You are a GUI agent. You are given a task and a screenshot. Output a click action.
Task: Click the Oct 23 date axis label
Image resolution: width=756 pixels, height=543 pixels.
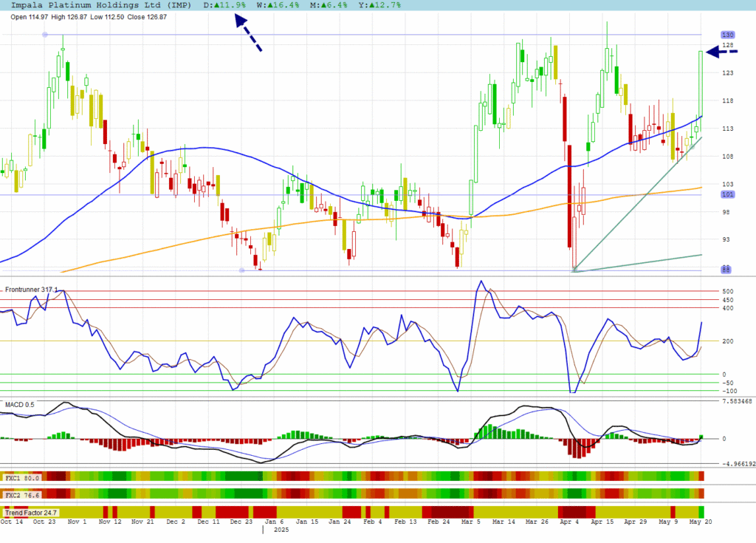point(44,522)
